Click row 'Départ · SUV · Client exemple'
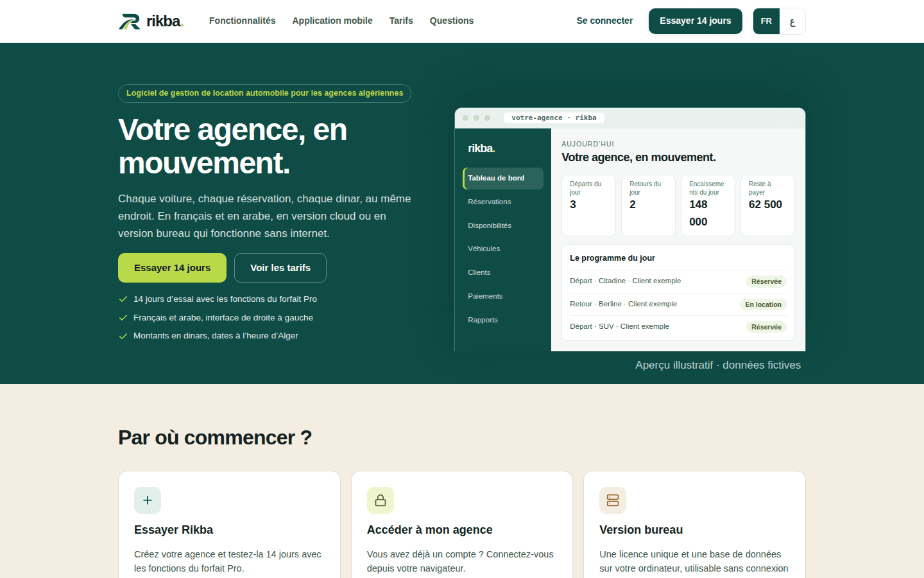This screenshot has height=578, width=924. 678,327
